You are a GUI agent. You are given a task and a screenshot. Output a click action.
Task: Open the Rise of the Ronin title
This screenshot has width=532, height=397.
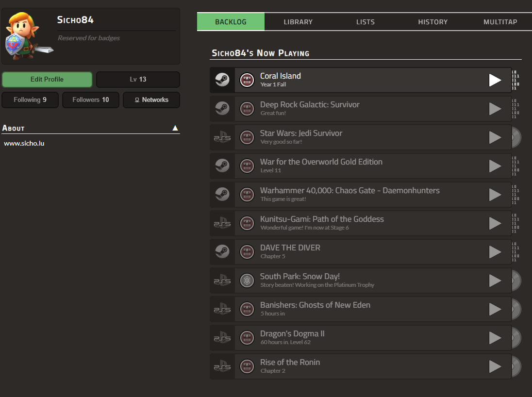[x=290, y=363]
